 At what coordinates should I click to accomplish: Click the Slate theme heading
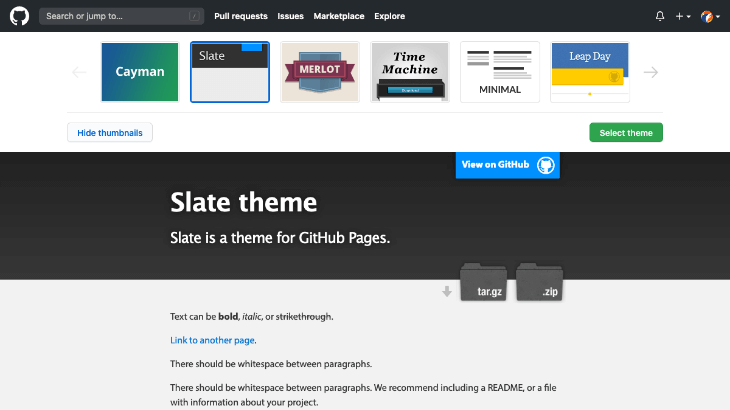point(243,202)
